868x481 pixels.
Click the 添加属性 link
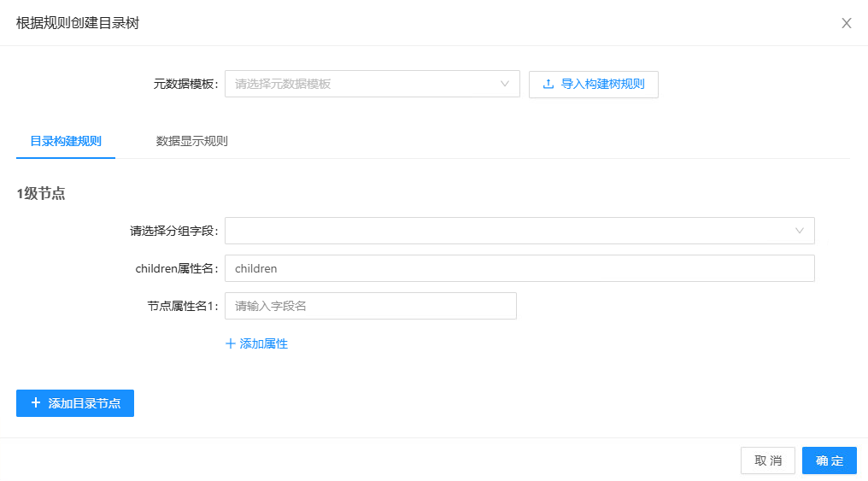click(x=257, y=343)
